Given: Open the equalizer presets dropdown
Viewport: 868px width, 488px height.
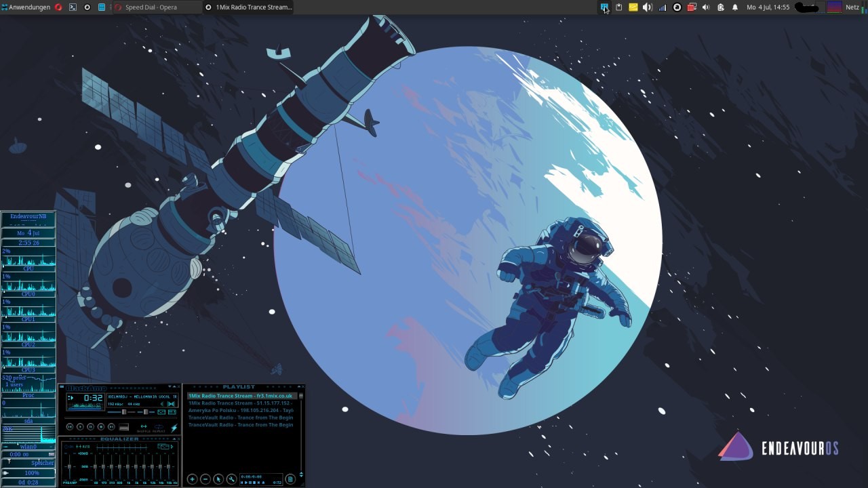Looking at the screenshot, I should tap(163, 447).
